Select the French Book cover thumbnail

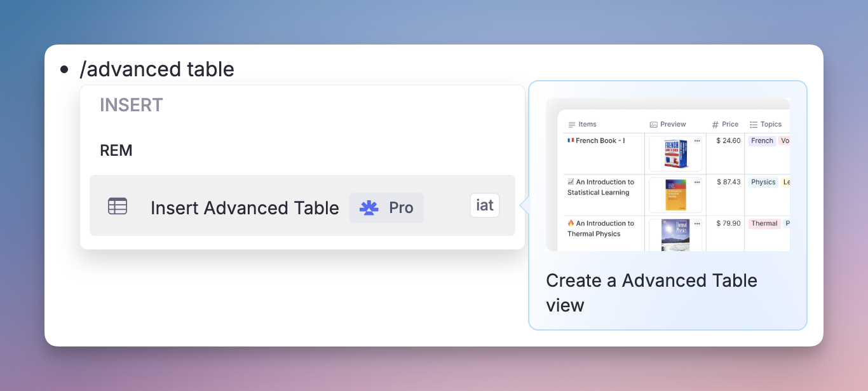(x=675, y=154)
